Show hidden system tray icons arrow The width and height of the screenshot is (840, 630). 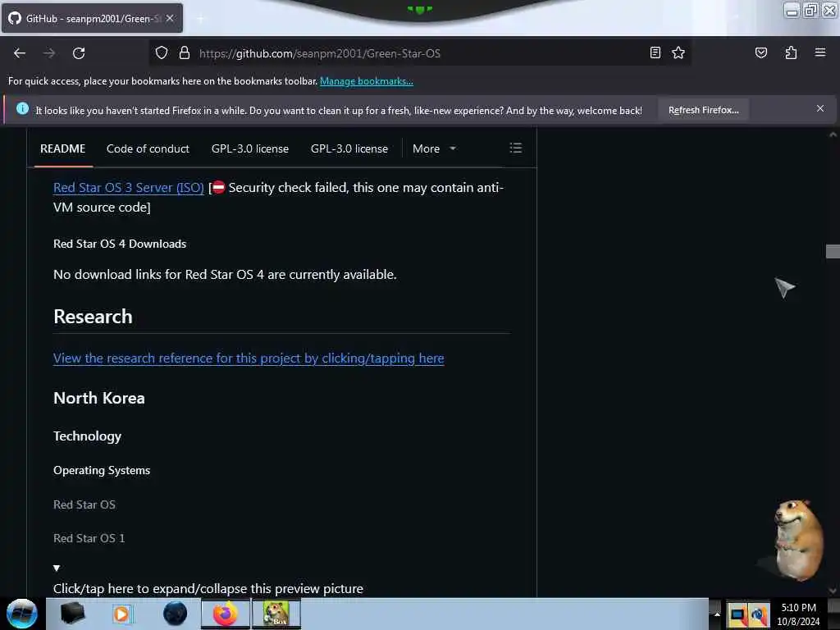click(x=717, y=614)
